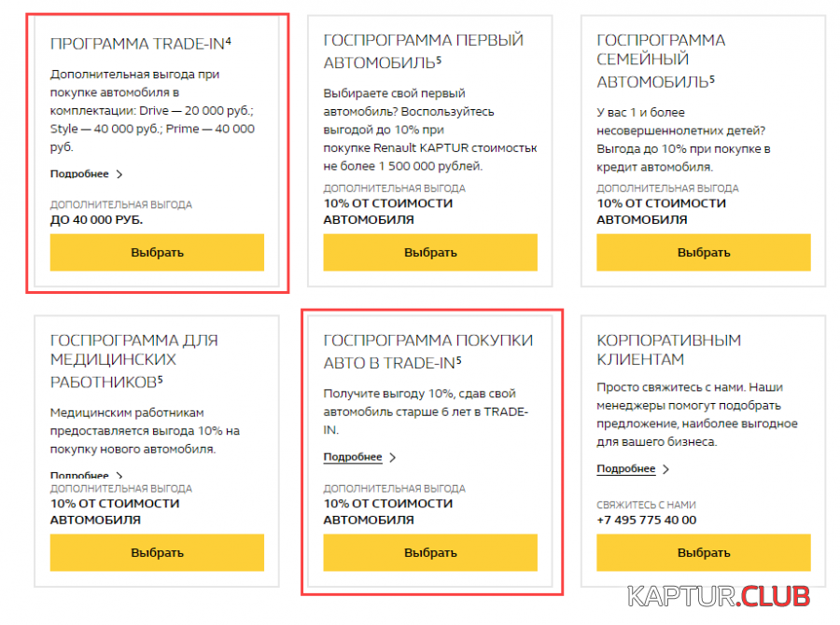Click phone number +7 495 775 40 00
The image size is (840, 625).
click(647, 520)
